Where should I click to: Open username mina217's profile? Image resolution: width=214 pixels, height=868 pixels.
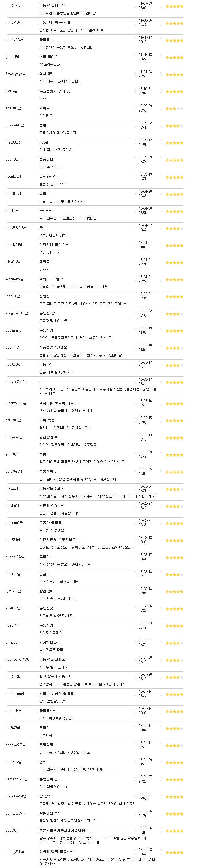(14, 23)
